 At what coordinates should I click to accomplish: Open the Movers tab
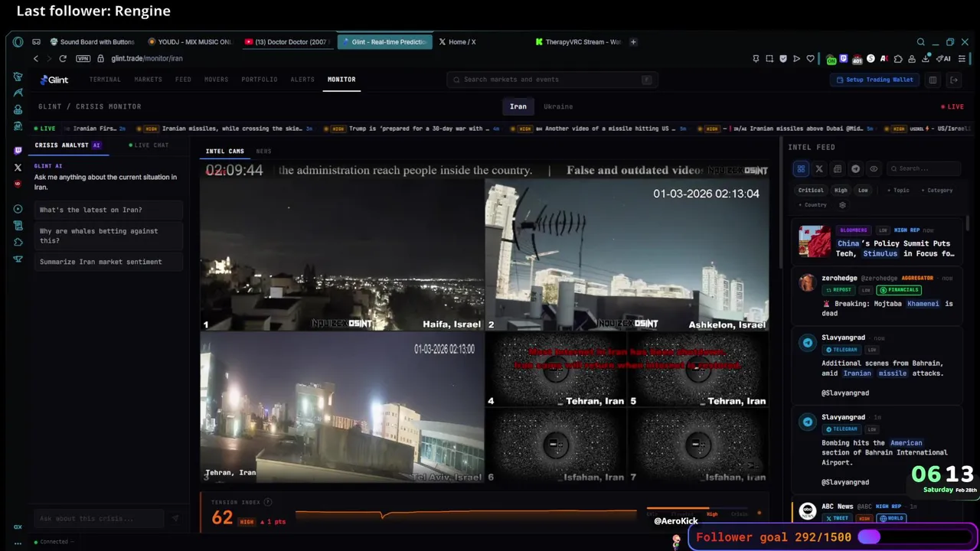(x=216, y=80)
